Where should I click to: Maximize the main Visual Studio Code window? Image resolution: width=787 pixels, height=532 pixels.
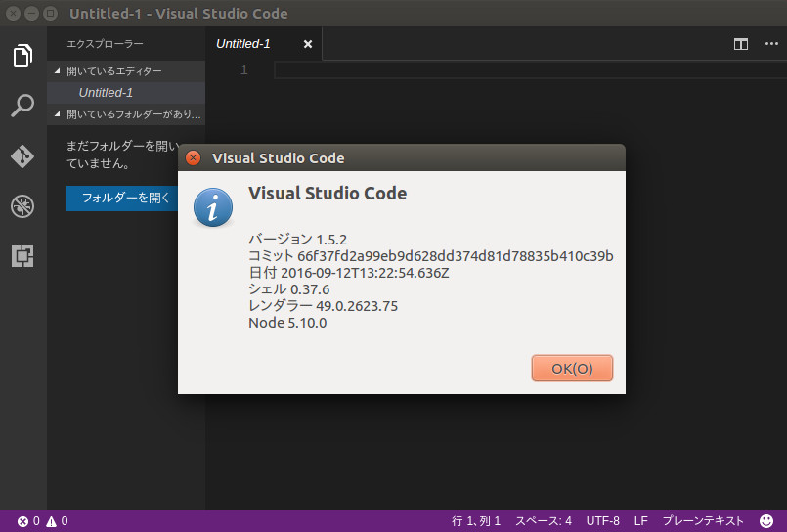click(50, 13)
